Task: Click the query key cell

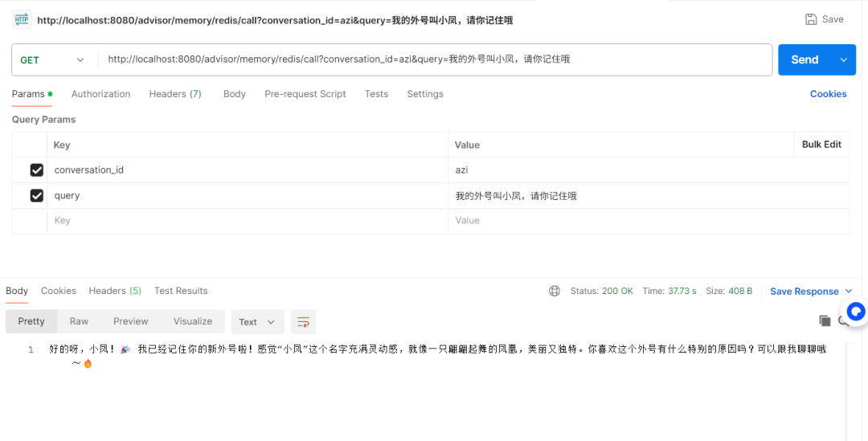Action: coord(248,195)
